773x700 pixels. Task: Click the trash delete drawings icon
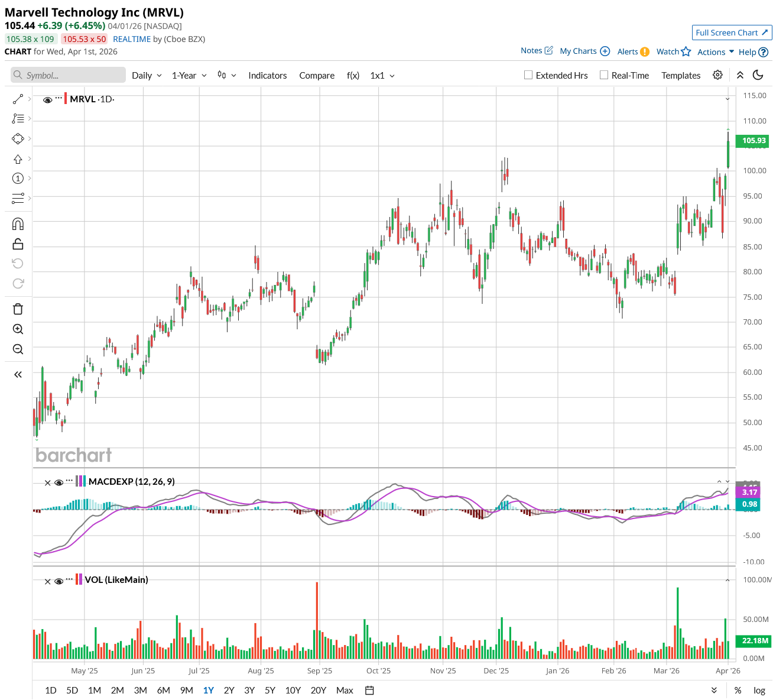18,309
